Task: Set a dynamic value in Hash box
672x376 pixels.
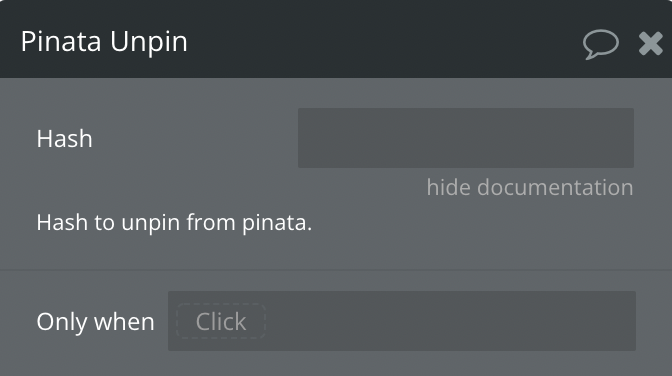Action: (x=466, y=138)
